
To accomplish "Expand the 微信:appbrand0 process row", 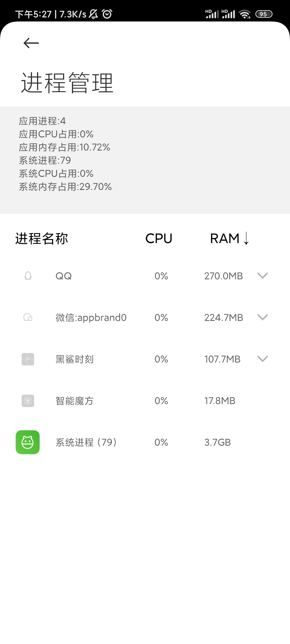I will click(262, 317).
